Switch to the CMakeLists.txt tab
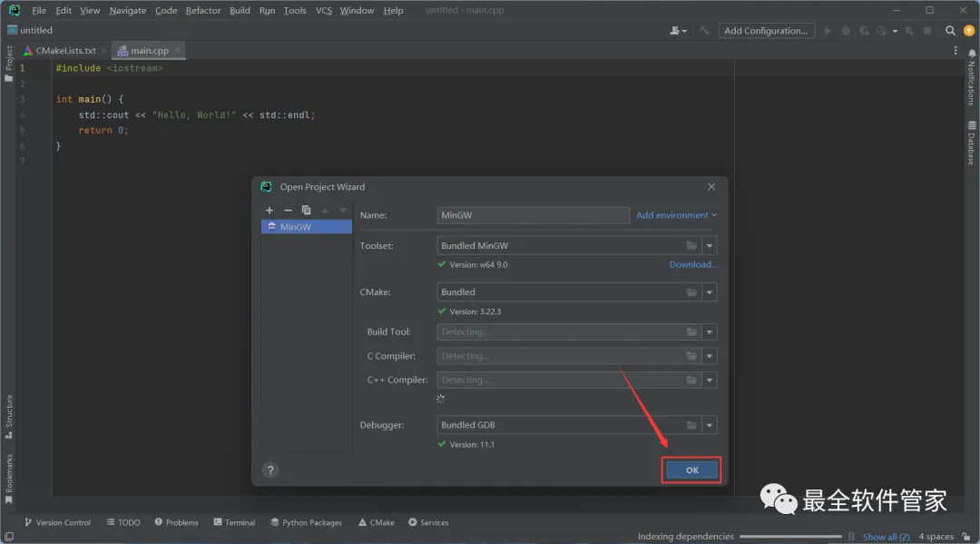 tap(65, 51)
